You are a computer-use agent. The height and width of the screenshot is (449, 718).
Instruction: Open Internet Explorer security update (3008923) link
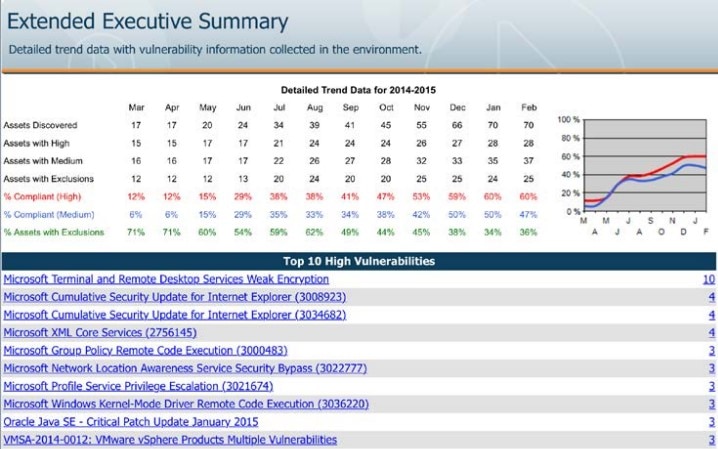point(175,297)
